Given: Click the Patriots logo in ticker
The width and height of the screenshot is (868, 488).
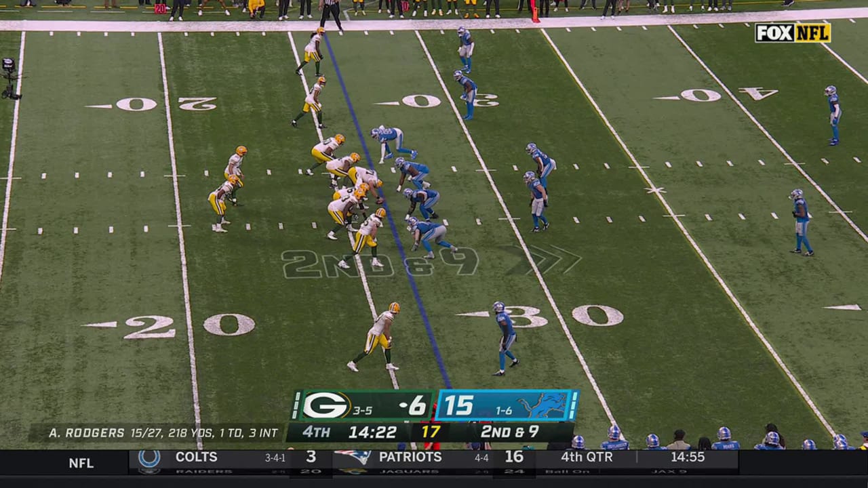Looking at the screenshot, I should 353,457.
